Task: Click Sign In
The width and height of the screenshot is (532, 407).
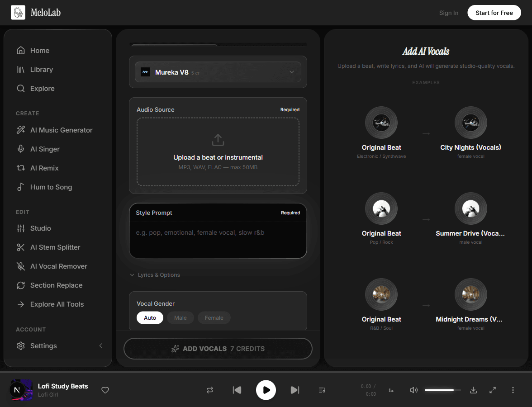Action: 449,13
